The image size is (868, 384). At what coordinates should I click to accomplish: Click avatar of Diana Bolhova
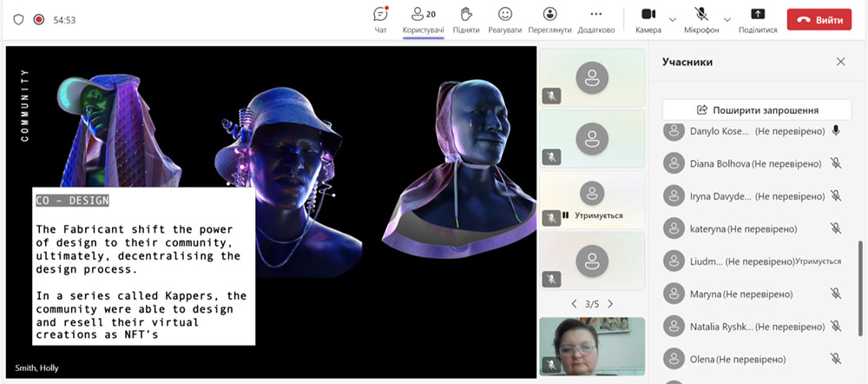[x=674, y=164]
